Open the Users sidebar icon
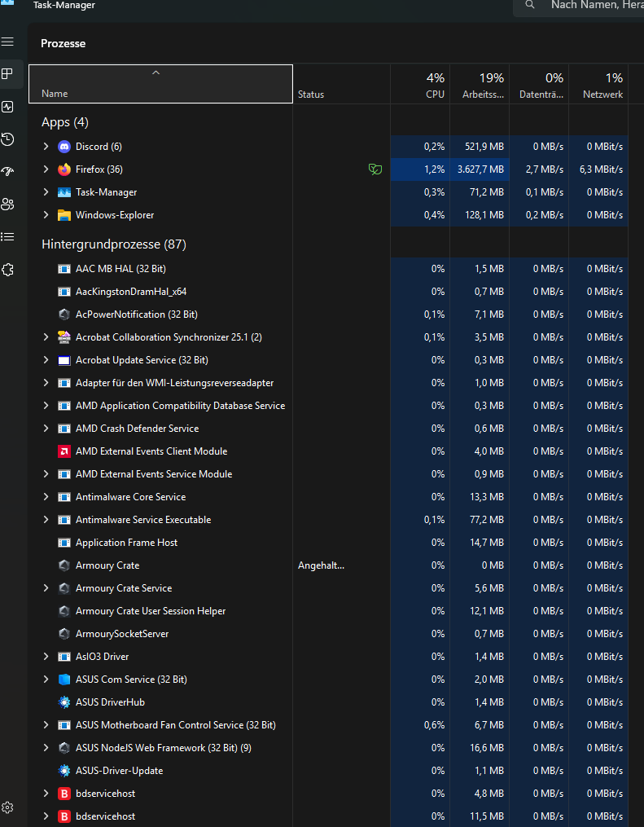 pyautogui.click(x=7, y=205)
